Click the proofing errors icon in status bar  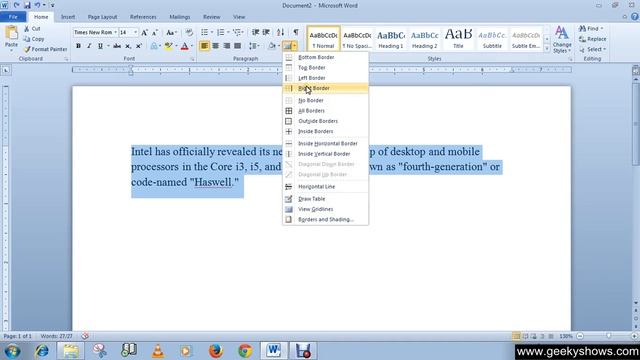point(85,336)
